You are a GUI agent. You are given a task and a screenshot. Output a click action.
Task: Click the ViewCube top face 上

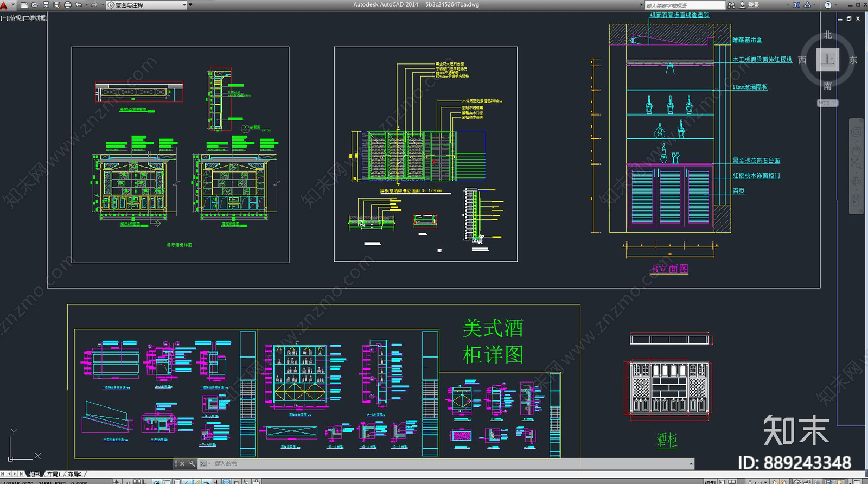pos(827,60)
